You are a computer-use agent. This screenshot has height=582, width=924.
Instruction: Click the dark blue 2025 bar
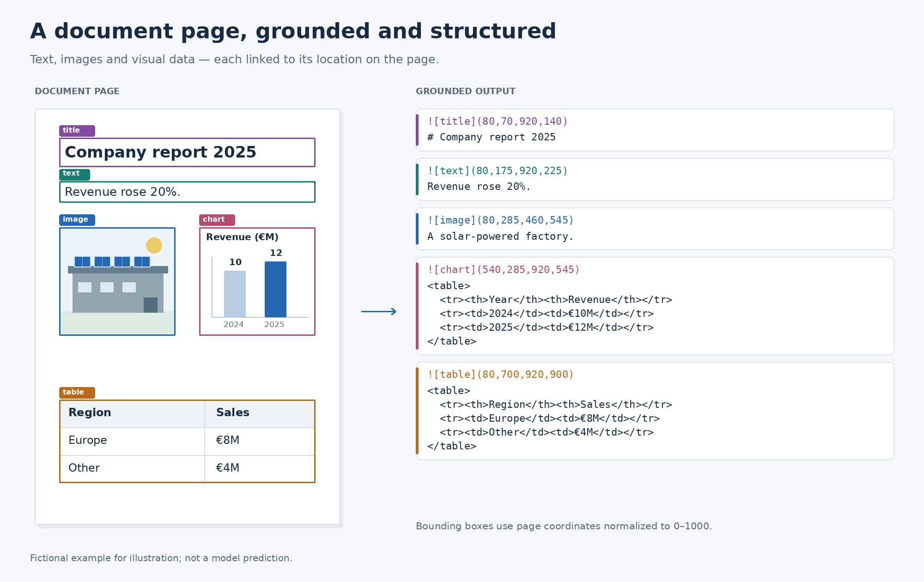pyautogui.click(x=275, y=289)
